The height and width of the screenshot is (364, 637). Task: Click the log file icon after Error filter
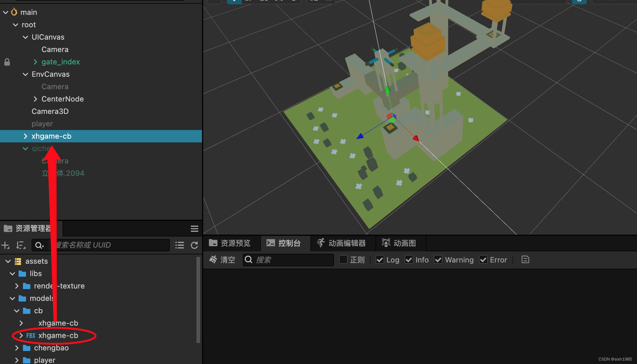[525, 260]
